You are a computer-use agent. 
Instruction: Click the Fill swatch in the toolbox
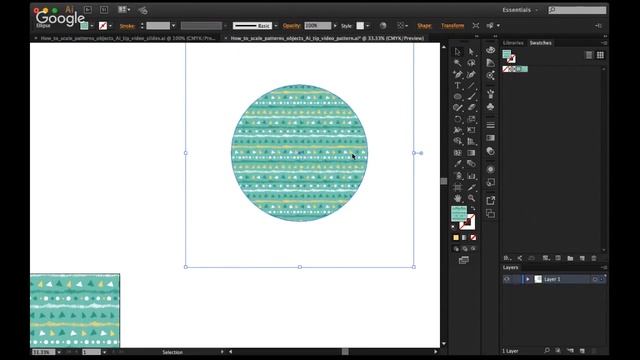coord(458,213)
